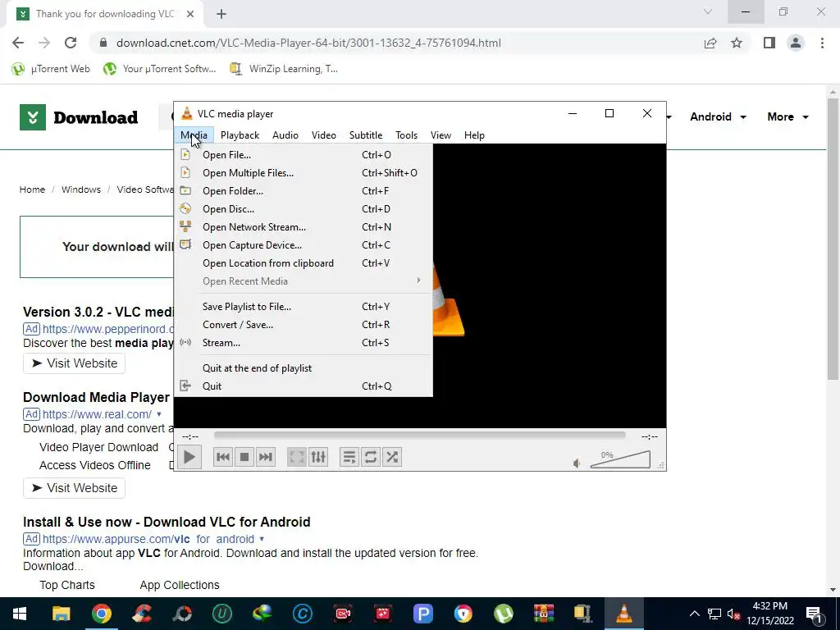Click the Capture Device icon in menu
Viewport: 840px width, 630px height.
(x=185, y=244)
